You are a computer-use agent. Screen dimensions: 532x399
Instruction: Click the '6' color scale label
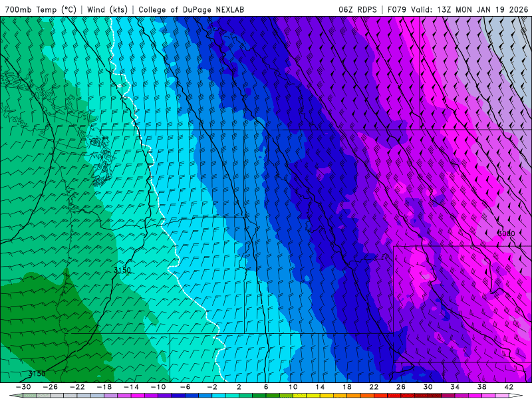[x=266, y=387]
